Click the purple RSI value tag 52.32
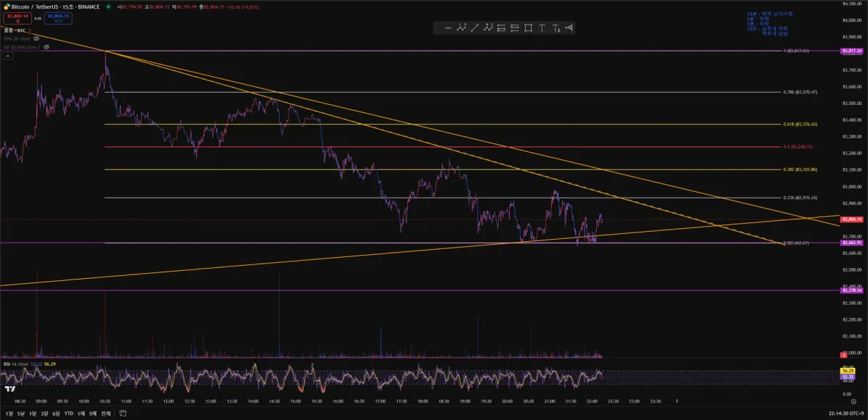 point(847,377)
